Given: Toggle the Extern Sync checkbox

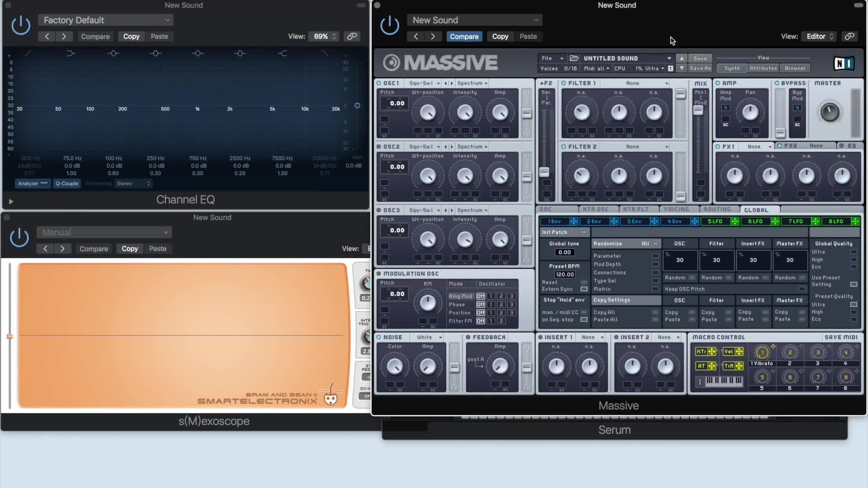Looking at the screenshot, I should pos(584,289).
